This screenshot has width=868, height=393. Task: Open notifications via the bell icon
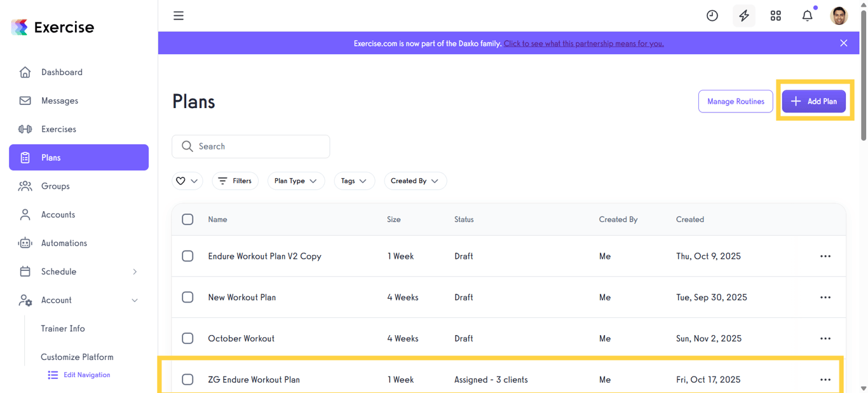807,15
